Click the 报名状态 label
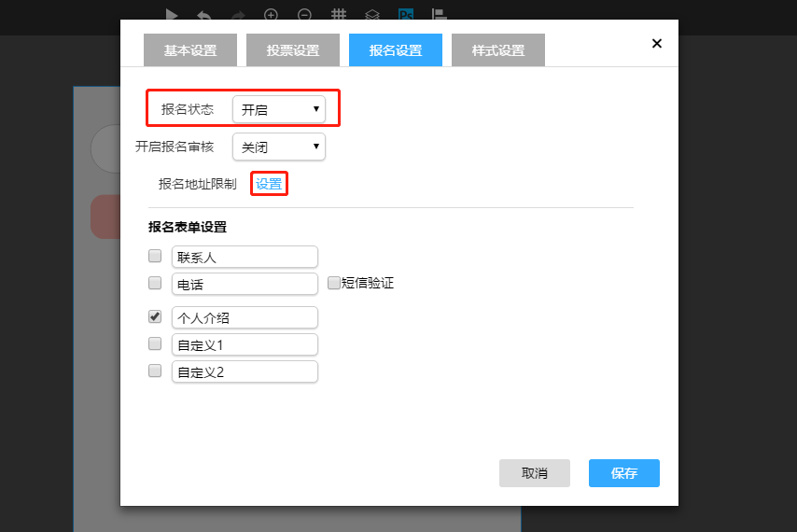 188,109
